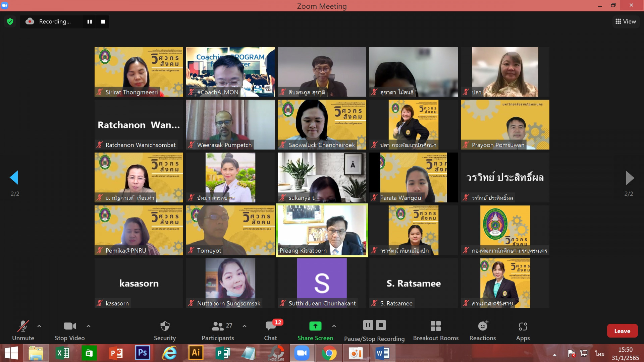Screen dimensions: 644x362
Task: Switch to Zoom taskbar icon
Action: tap(302, 353)
